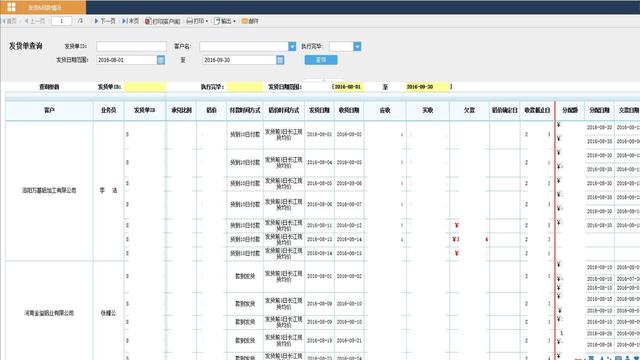The image size is (640, 360).
Task: Click the page number field showing 1
Action: pos(62,21)
